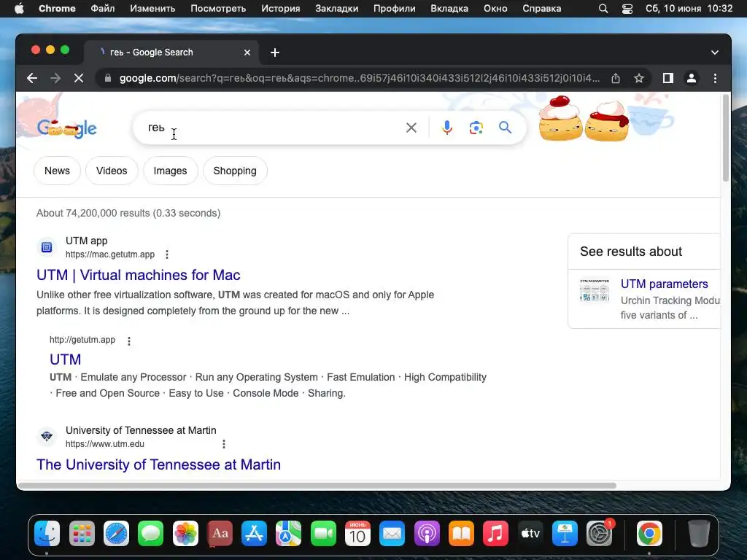Open Spotlight search in menu bar
747x560 pixels.
pos(603,9)
